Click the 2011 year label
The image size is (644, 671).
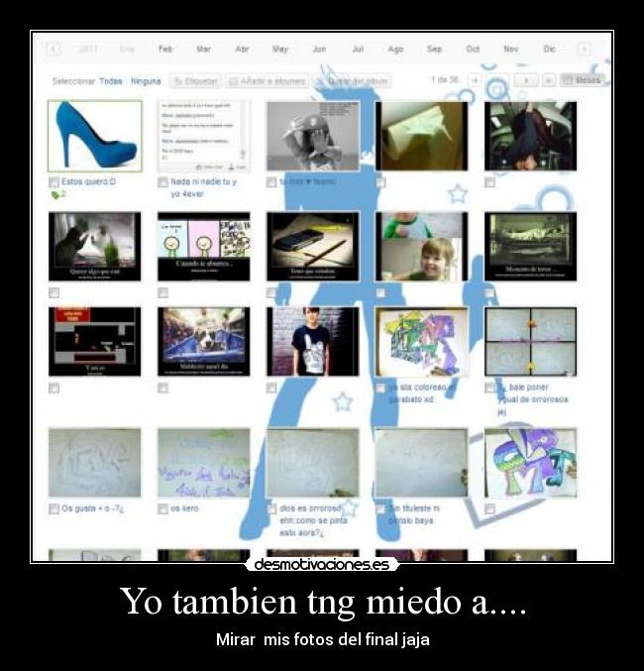pyautogui.click(x=88, y=50)
